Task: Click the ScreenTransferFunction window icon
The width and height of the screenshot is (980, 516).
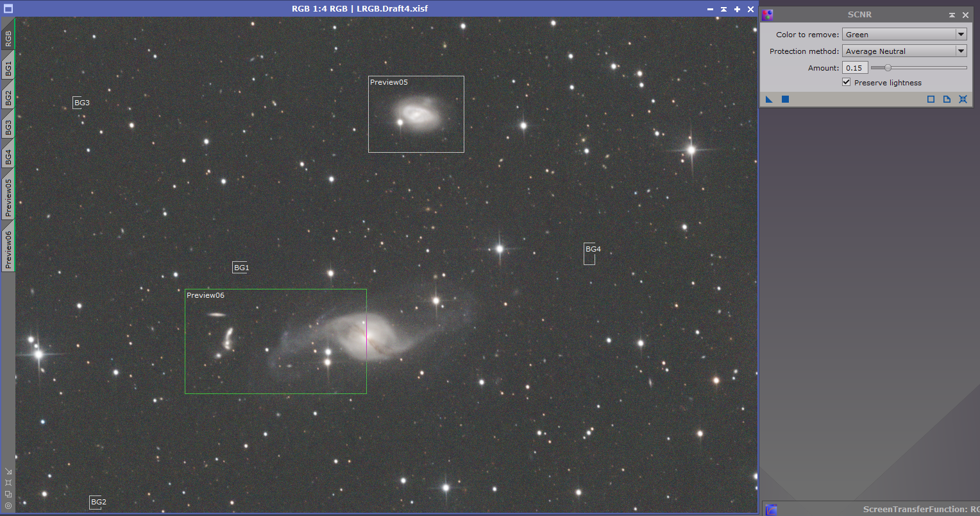Action: 772,510
